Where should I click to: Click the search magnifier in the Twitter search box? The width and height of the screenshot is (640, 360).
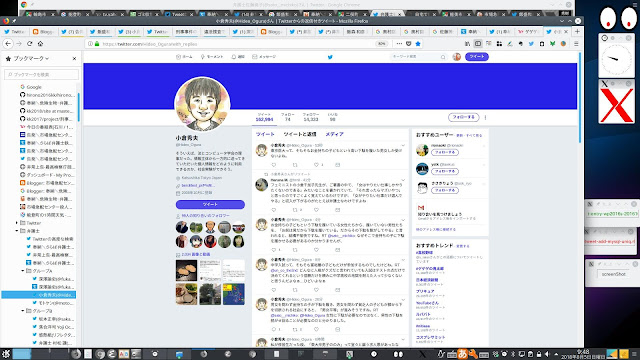pyautogui.click(x=443, y=57)
